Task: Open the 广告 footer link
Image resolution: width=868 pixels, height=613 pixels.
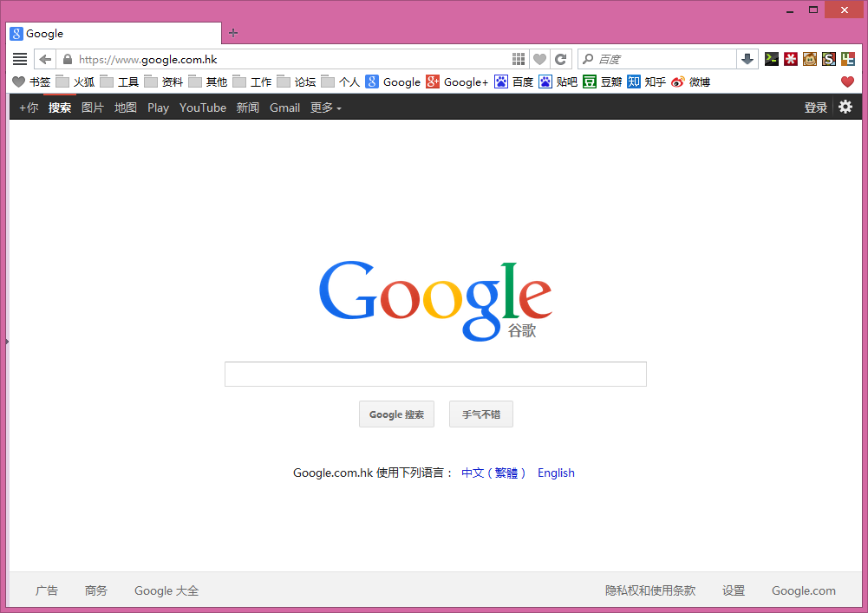Action: [x=47, y=590]
